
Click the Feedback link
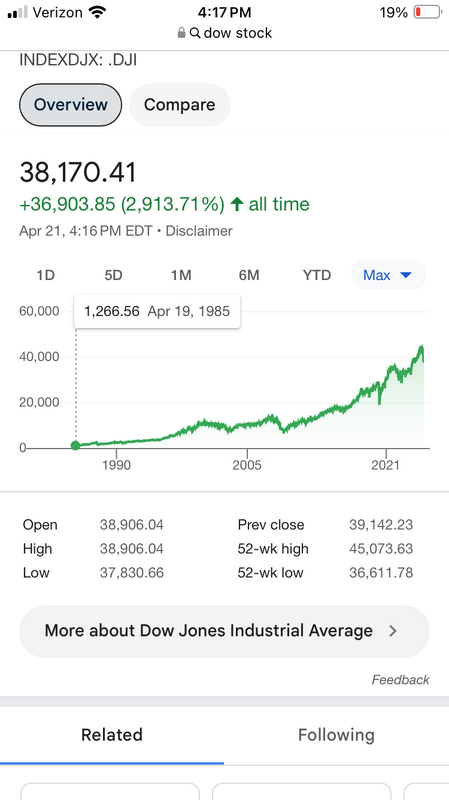point(401,680)
